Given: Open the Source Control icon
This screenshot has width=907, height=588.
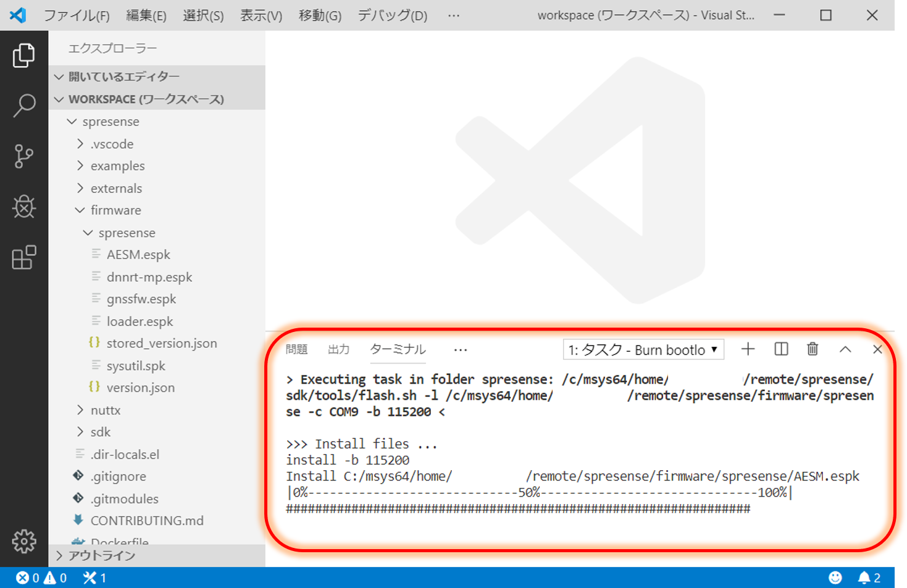Looking at the screenshot, I should click(x=23, y=156).
